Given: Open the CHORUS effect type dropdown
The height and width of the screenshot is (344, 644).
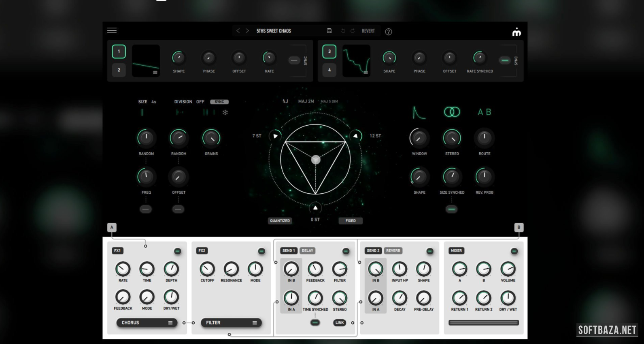Looking at the screenshot, I should tap(147, 323).
